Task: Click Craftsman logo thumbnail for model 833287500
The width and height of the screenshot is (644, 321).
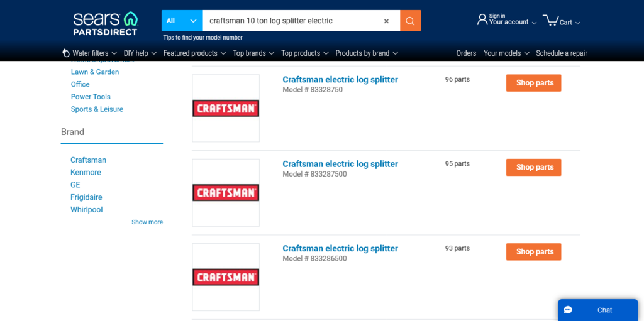Action: coord(226,192)
